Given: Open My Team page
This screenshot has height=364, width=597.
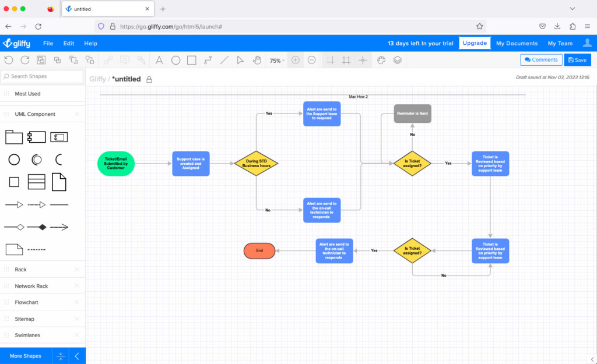Looking at the screenshot, I should (560, 43).
